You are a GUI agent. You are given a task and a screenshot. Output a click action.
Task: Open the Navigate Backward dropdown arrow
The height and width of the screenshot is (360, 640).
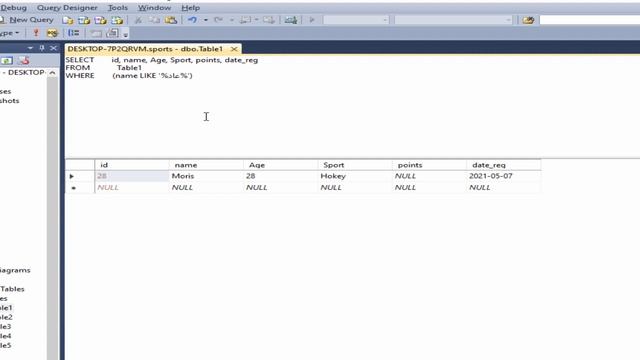(257, 20)
